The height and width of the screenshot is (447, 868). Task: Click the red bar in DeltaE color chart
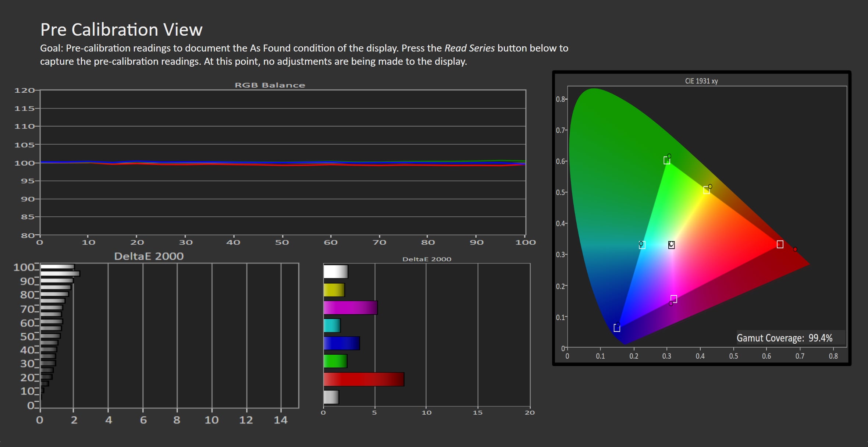pos(364,379)
